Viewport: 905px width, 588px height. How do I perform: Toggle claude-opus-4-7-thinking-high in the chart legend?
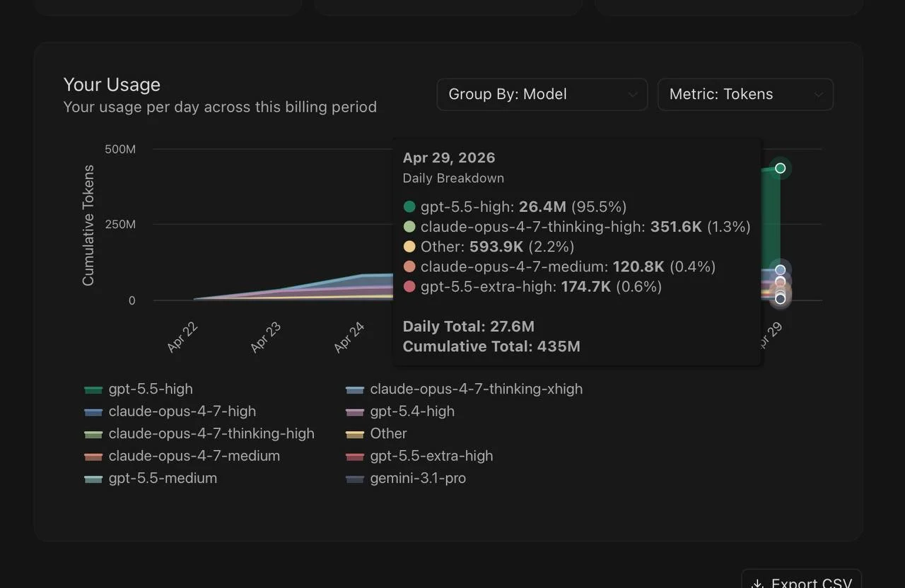point(199,433)
